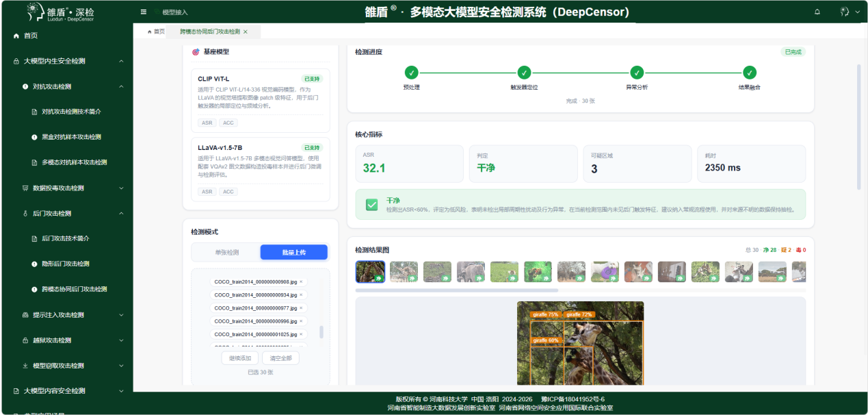This screenshot has height=415, width=868.
Task: Select the second result thumbnail
Action: point(404,272)
